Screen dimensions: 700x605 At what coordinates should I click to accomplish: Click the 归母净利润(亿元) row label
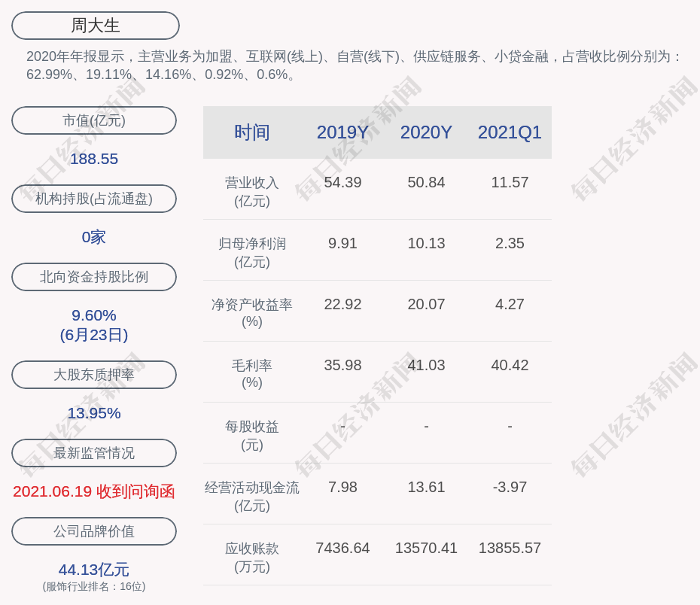[x=252, y=253]
